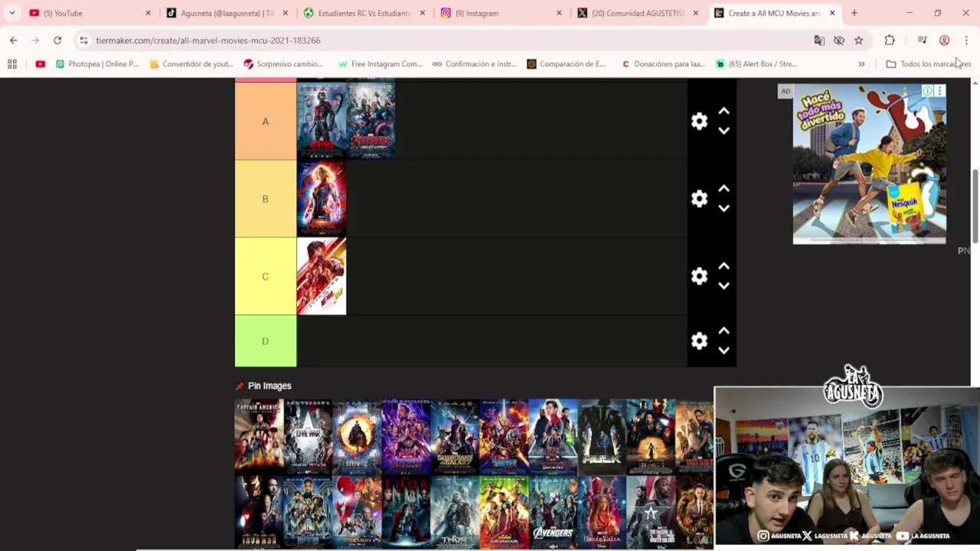Open Todos los marcadores folder
The height and width of the screenshot is (551, 980).
tap(928, 64)
